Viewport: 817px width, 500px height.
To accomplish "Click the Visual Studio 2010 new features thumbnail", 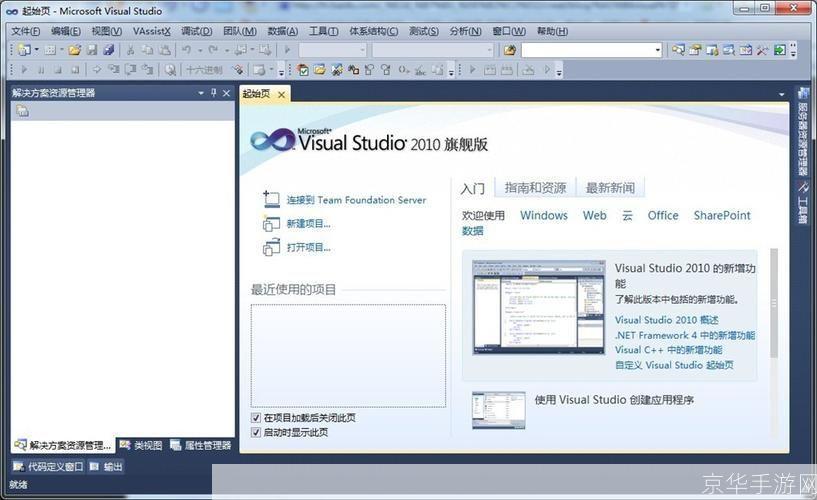I will [539, 307].
